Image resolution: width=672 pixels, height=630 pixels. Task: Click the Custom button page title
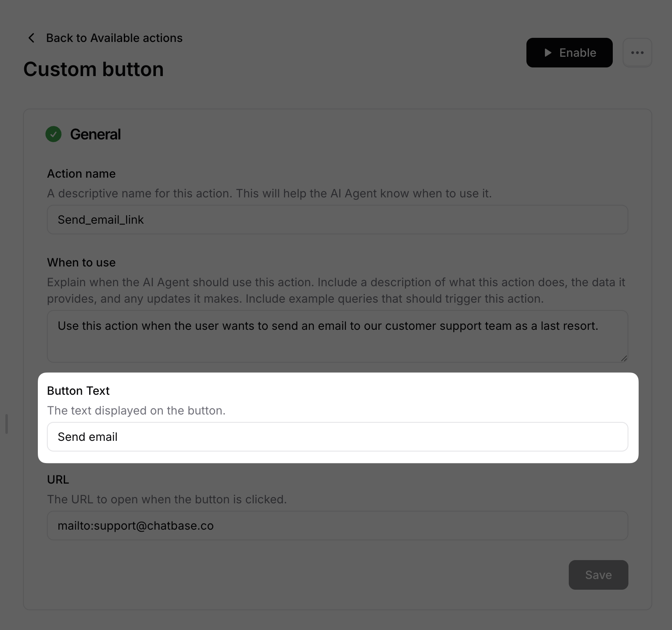pyautogui.click(x=93, y=69)
